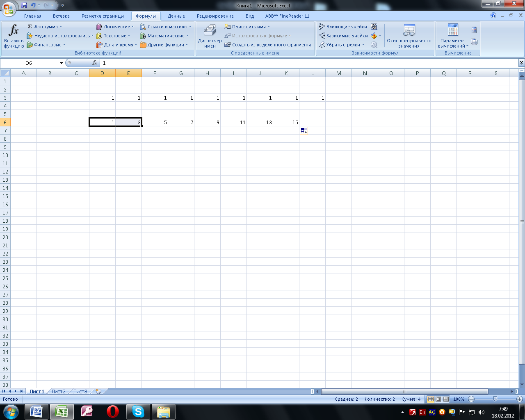Screen dimensions: 525x420
Task: Open the AutoSum (Автосумма) function
Action: point(44,27)
